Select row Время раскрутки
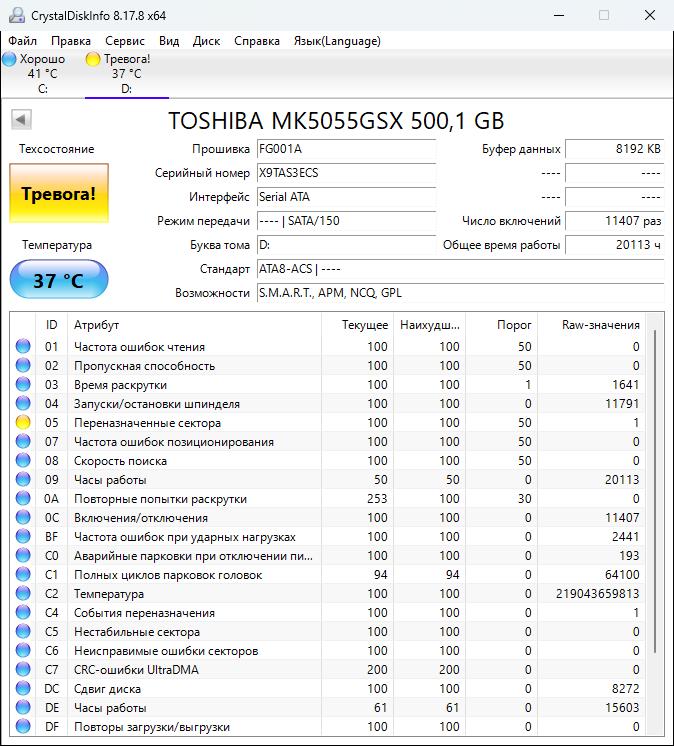Image resolution: width=674 pixels, height=746 pixels. (x=328, y=384)
